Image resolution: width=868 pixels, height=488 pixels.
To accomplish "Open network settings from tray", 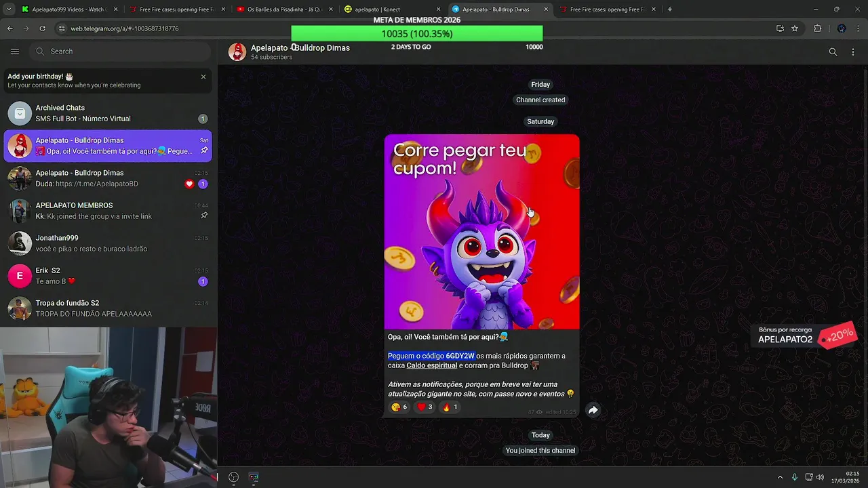I will [809, 477].
